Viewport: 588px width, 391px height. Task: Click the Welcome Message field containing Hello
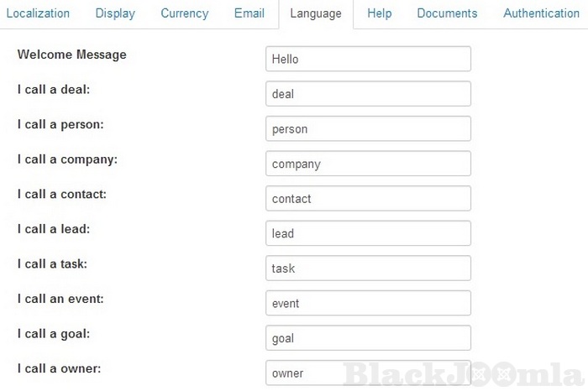point(368,59)
